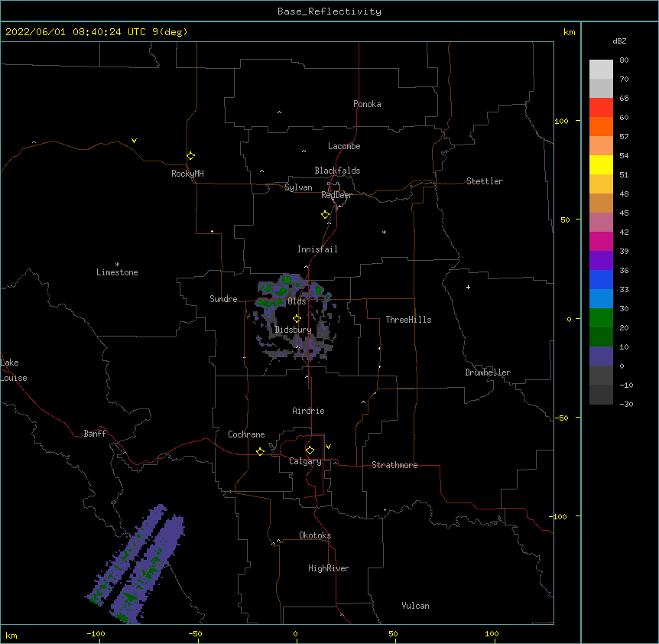The width and height of the screenshot is (659, 644).
Task: Click the -100 tick on the bottom axis
Action: (x=96, y=633)
